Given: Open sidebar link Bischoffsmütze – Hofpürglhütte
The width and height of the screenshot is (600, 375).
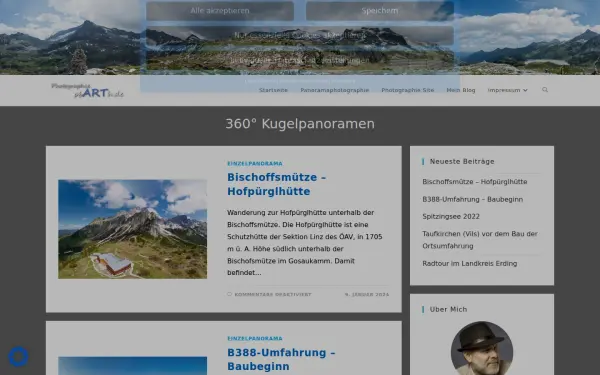Looking at the screenshot, I should coord(474,182).
